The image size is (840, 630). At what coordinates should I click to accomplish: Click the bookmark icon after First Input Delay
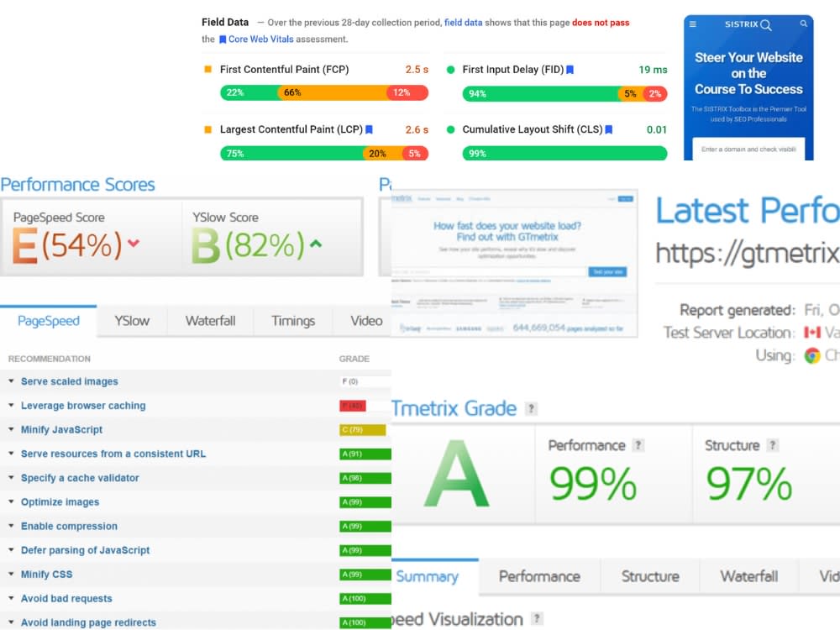[x=570, y=70]
